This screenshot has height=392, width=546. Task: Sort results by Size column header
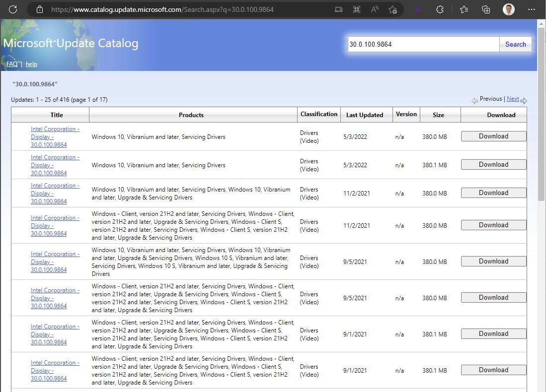point(438,115)
